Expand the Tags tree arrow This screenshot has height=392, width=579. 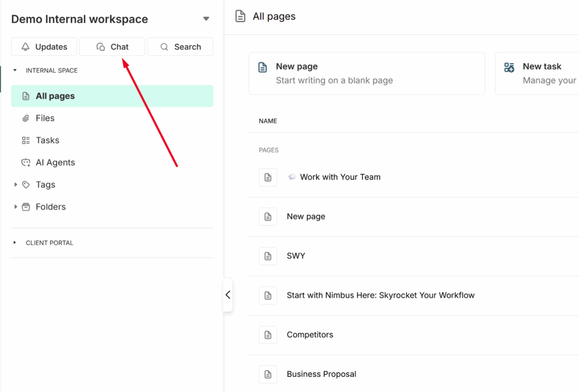click(x=15, y=185)
